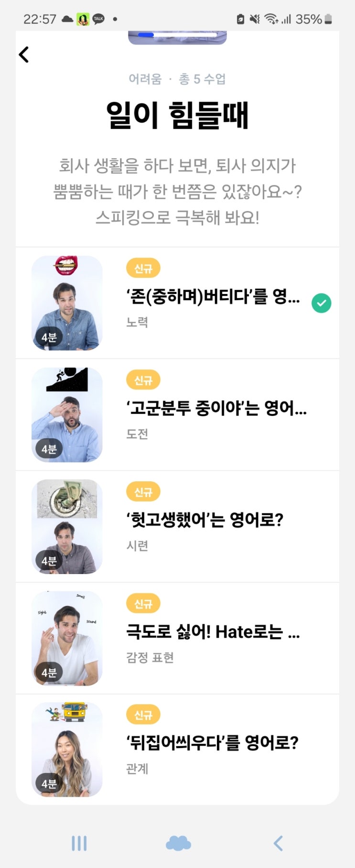Tap thumbnail with money down drain
This screenshot has height=868, width=355.
coord(67,526)
